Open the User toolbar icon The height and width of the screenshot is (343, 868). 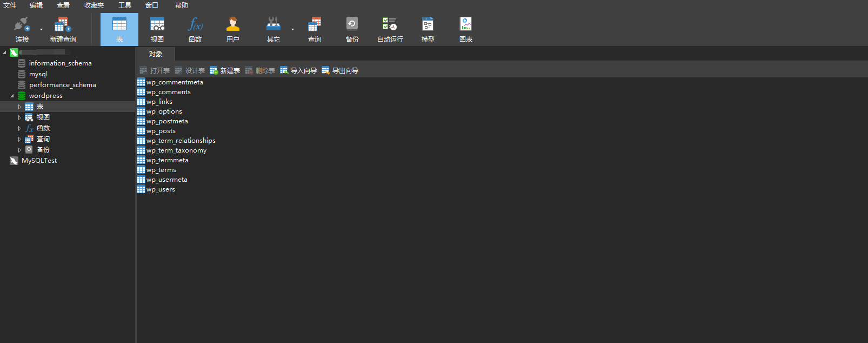click(233, 24)
